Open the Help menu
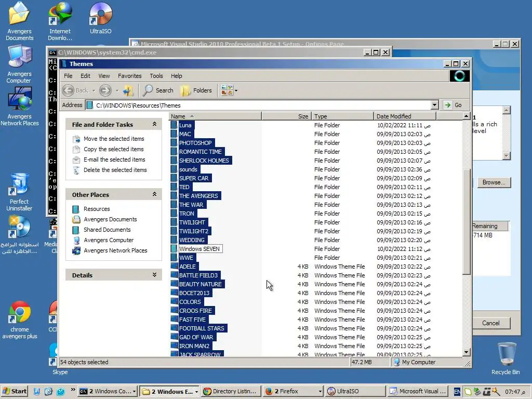Image resolution: width=532 pixels, height=399 pixels. point(177,76)
